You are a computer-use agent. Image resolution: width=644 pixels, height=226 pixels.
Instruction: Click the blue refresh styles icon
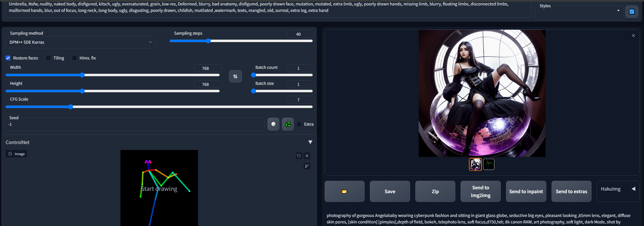click(632, 12)
